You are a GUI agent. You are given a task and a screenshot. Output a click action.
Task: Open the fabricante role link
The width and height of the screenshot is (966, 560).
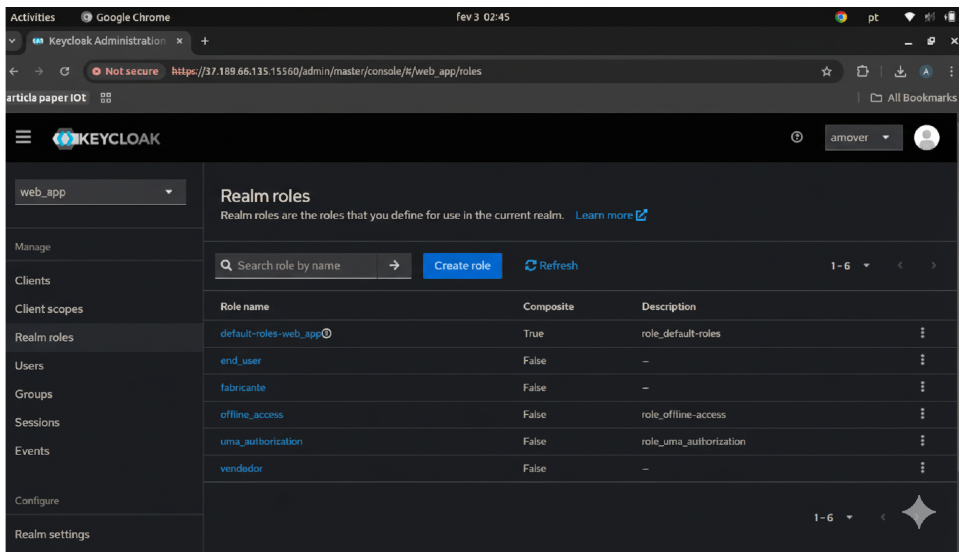[x=243, y=387]
